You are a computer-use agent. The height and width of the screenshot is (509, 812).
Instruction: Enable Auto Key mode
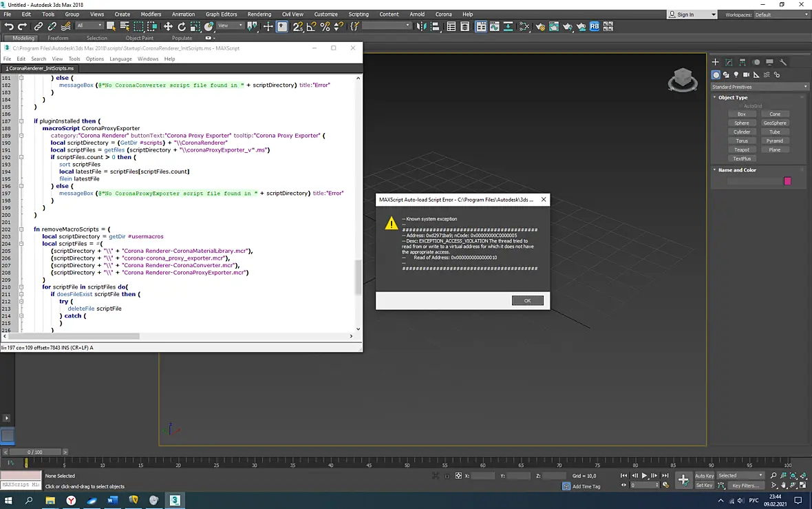[x=704, y=476]
